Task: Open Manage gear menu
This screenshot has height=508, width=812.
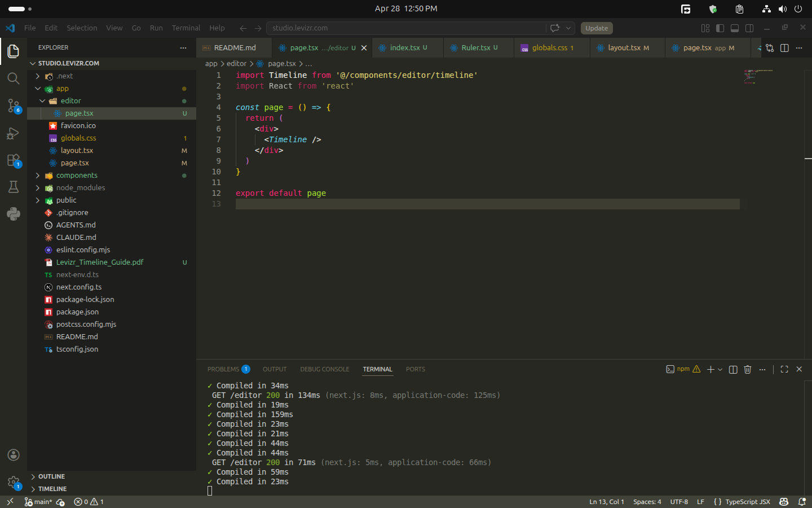Action: [14, 483]
